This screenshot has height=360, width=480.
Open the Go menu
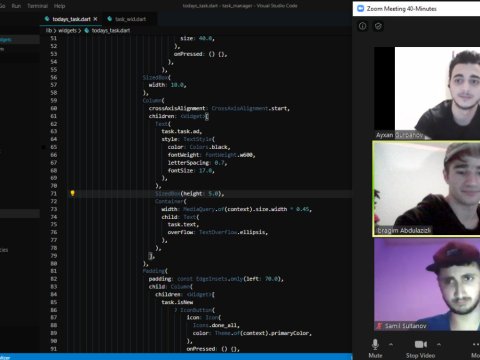[x=2, y=6]
